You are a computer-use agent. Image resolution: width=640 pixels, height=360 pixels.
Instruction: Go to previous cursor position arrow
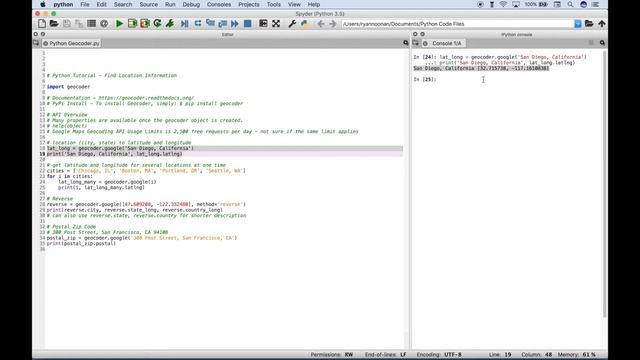click(x=320, y=24)
